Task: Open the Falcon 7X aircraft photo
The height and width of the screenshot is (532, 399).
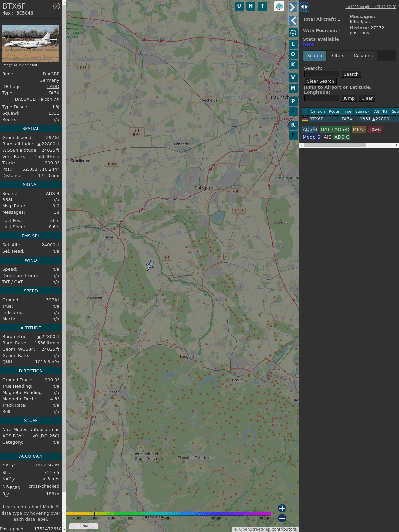Action: (x=31, y=43)
